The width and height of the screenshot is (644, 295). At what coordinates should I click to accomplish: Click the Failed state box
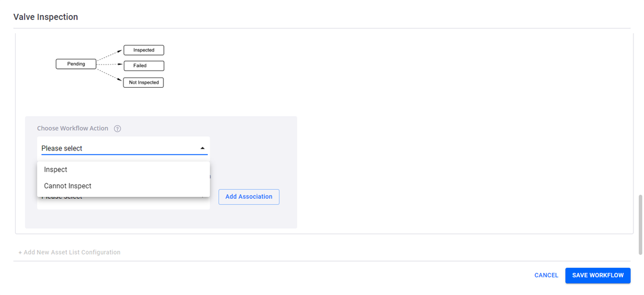pyautogui.click(x=144, y=66)
